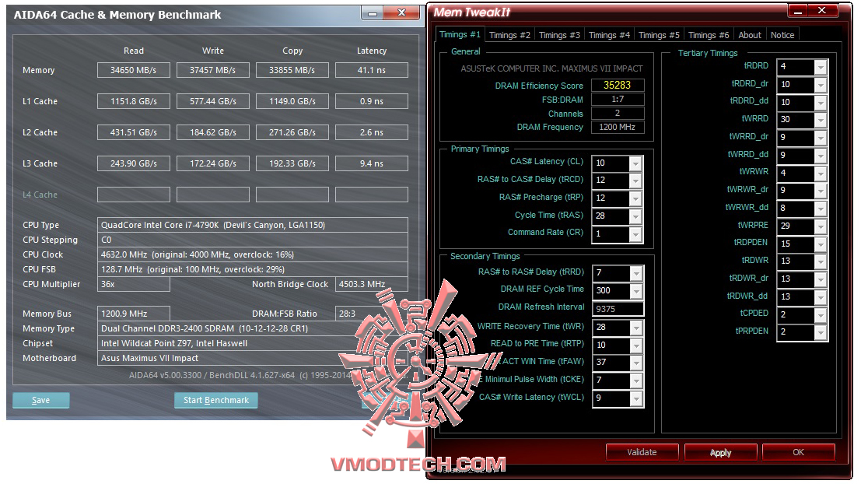Expand the READ to PRE Time (tRTP) dropdown
868x484 pixels.
tap(636, 345)
